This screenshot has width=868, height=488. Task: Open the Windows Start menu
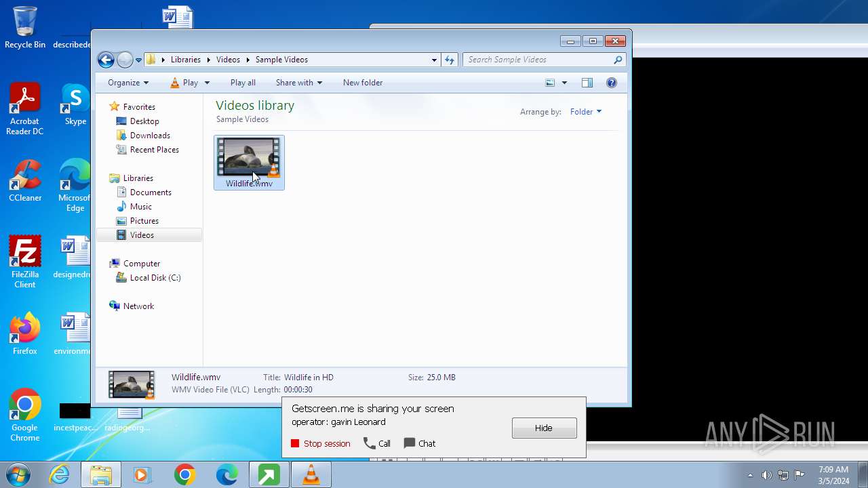pyautogui.click(x=18, y=474)
